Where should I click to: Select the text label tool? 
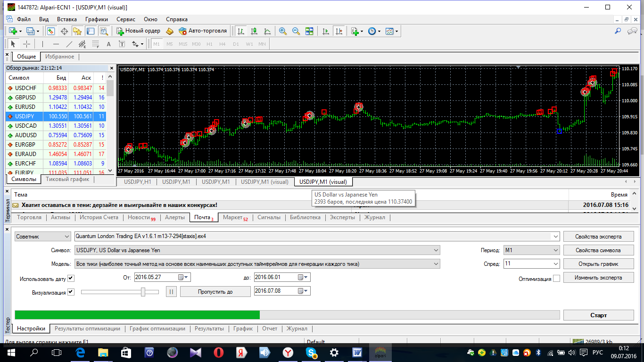pyautogui.click(x=122, y=44)
